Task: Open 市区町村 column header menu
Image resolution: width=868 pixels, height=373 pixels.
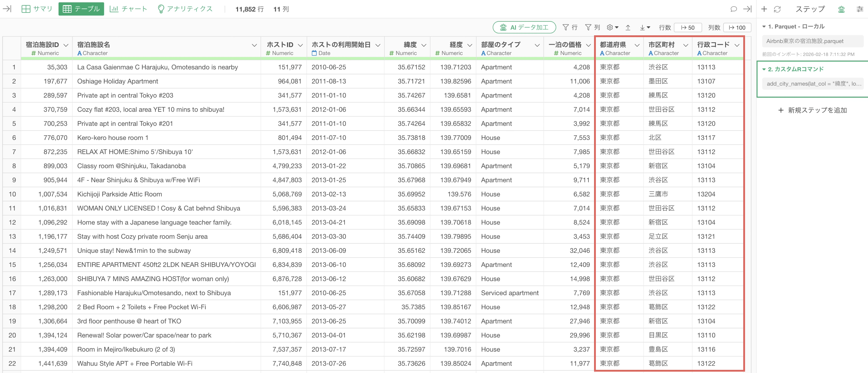Action: tap(686, 45)
